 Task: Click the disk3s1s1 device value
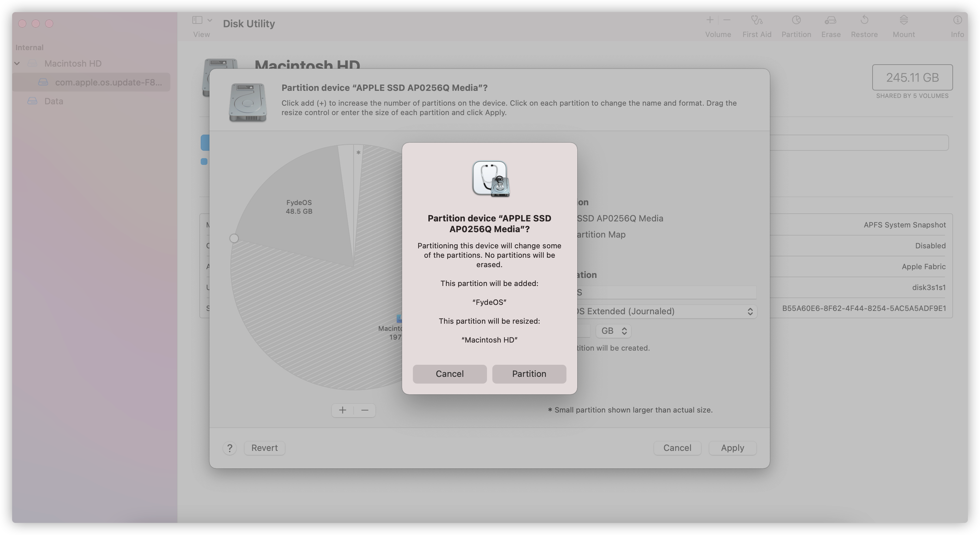[x=928, y=287]
